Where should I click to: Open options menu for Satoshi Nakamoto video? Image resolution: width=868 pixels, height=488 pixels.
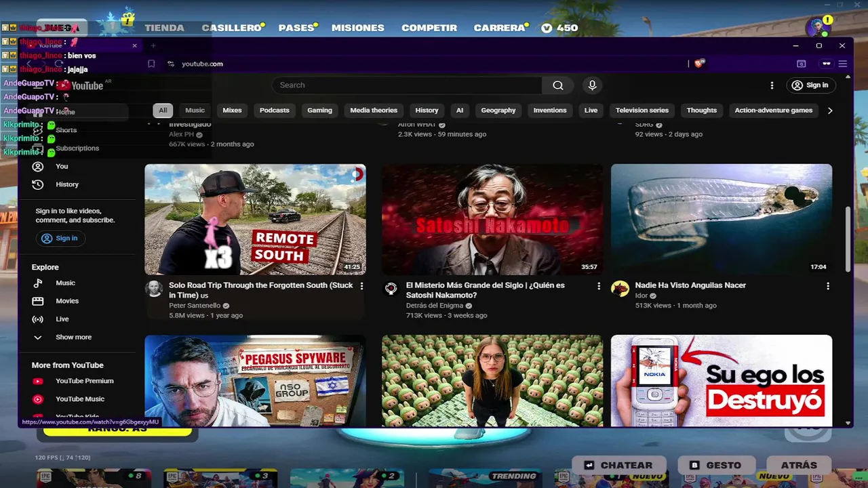[x=598, y=286]
